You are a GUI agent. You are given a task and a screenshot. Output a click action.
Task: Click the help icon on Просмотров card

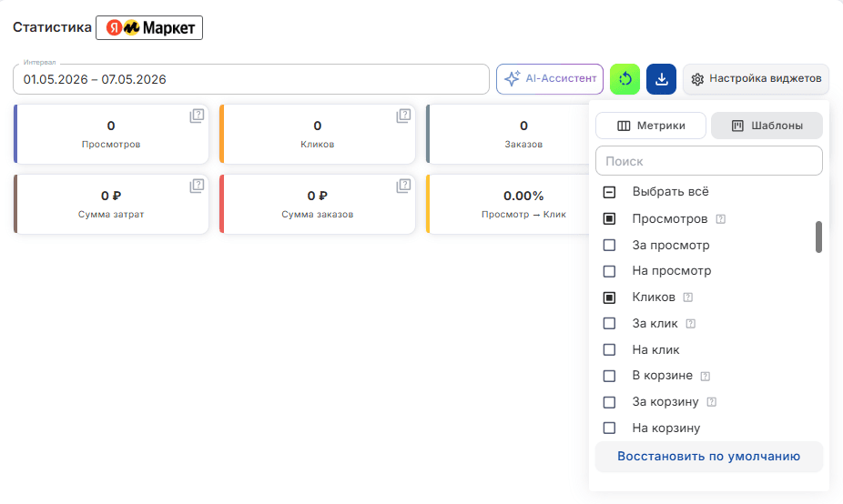(x=197, y=116)
